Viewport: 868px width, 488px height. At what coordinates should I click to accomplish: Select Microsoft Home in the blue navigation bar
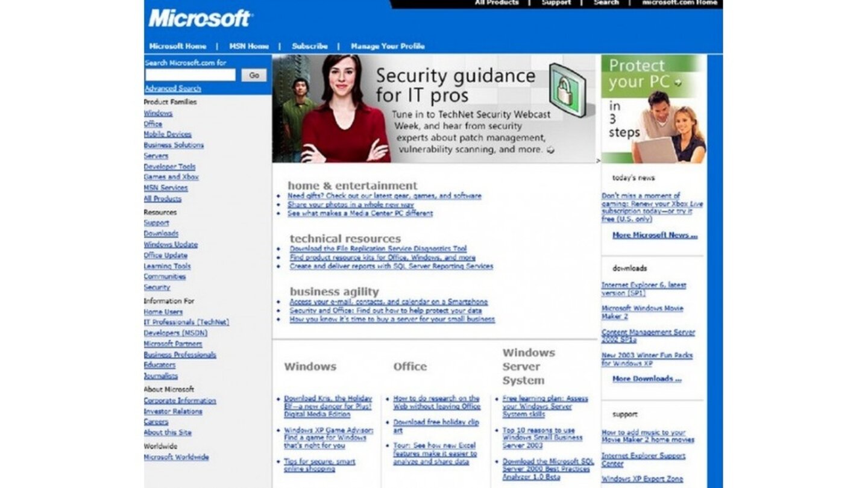coord(178,46)
